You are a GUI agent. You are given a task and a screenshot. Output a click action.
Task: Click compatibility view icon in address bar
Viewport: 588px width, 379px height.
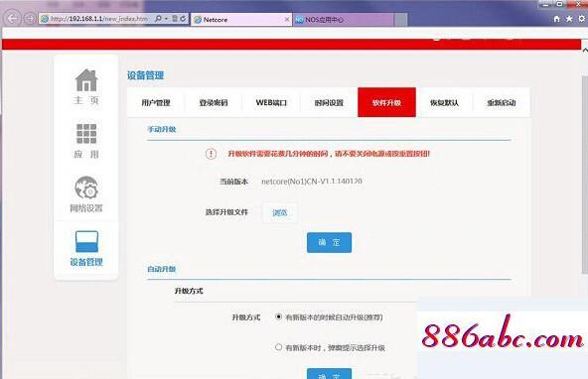(175, 18)
